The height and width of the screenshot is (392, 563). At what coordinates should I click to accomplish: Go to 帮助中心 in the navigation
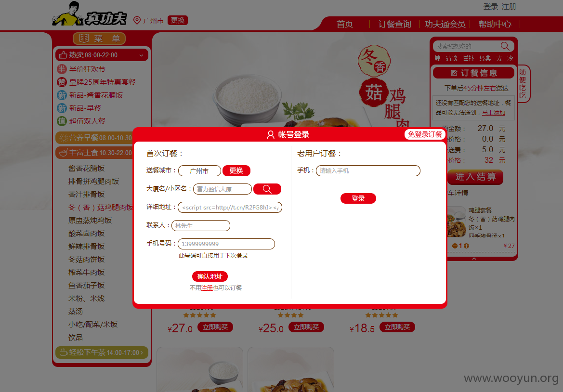495,24
